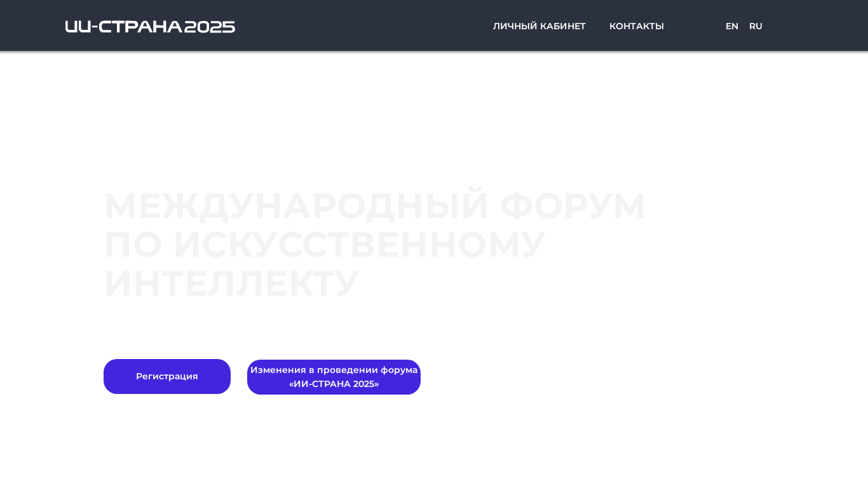Open the ЛИЧНЫЙ КАБИНЕТ menu item
868x488 pixels.
539,26
